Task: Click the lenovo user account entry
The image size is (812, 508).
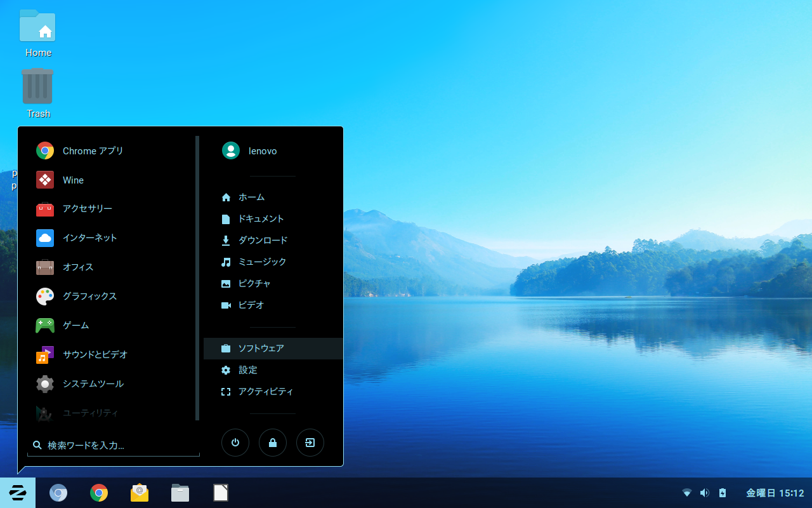Action: [x=262, y=151]
